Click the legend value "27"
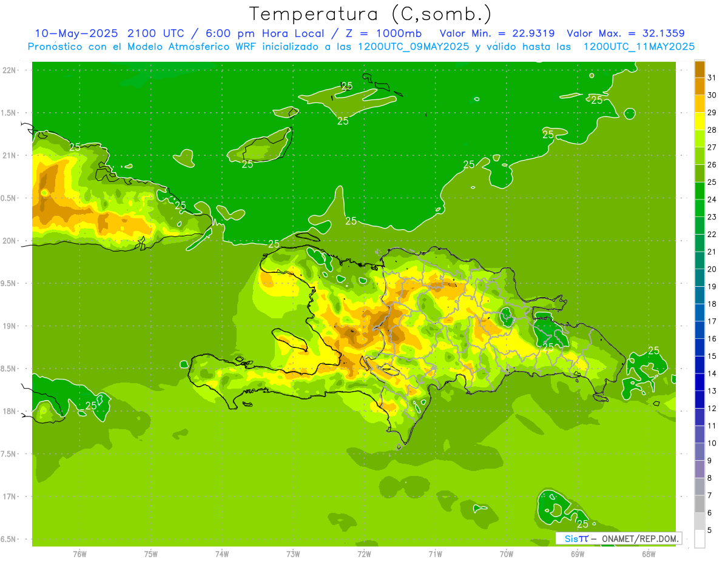Image resolution: width=728 pixels, height=562 pixels. 712,147
